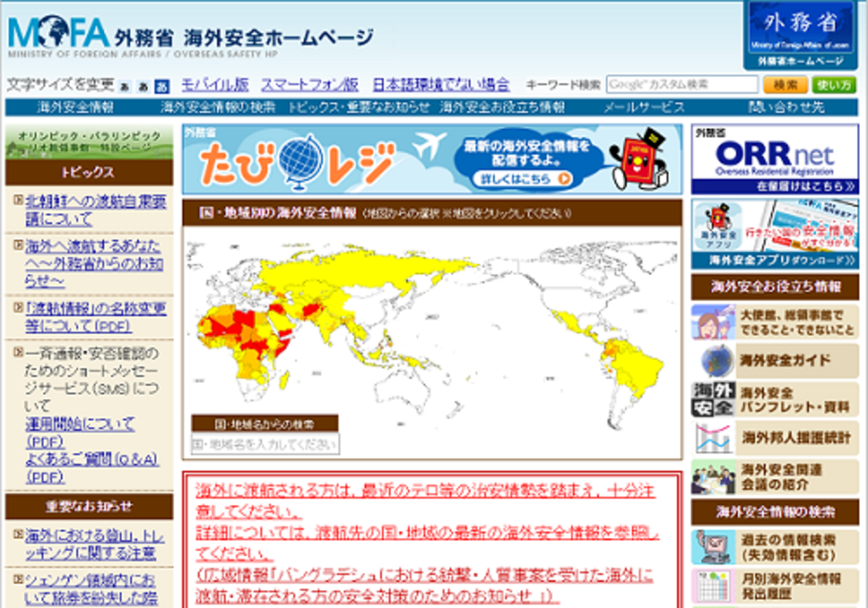Select the smallest あ font size button

pyautogui.click(x=124, y=86)
